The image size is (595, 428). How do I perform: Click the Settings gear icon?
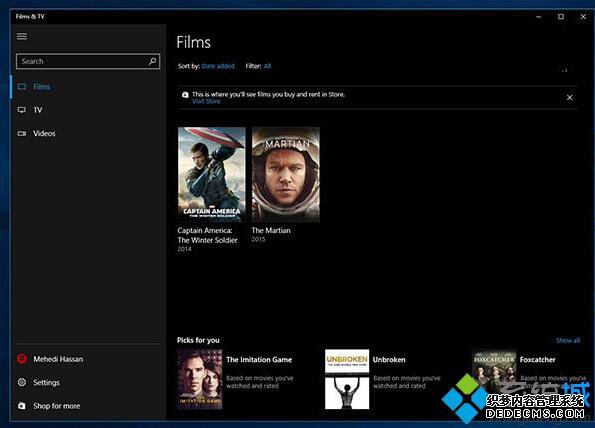(x=22, y=382)
